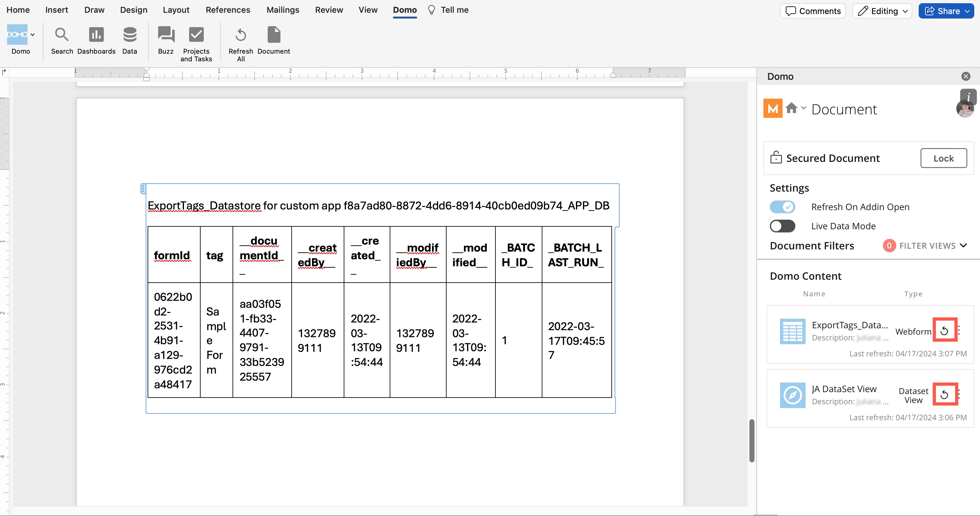
Task: Open the Mailings menu
Action: 283,10
